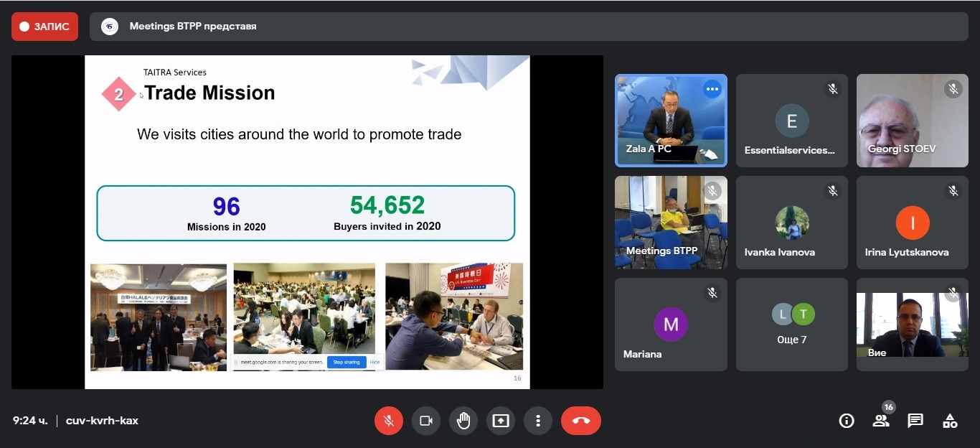Unmute the microphone with the red mic button

point(389,421)
